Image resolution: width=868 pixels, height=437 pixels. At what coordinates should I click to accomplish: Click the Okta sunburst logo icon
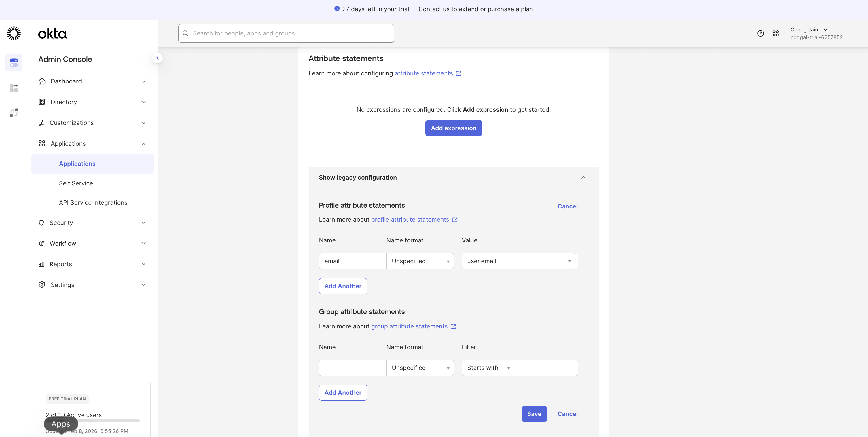tap(14, 33)
